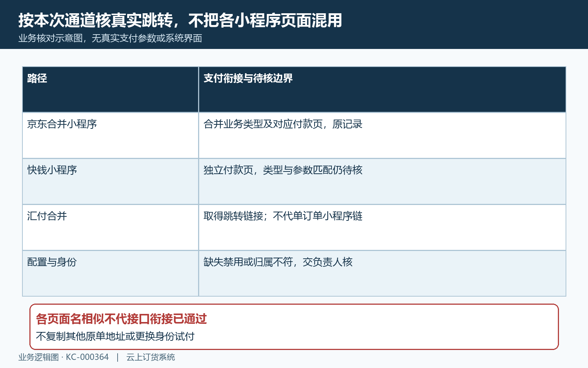Click footer text 云上订货系统
The width and height of the screenshot is (588, 368).
pyautogui.click(x=151, y=357)
